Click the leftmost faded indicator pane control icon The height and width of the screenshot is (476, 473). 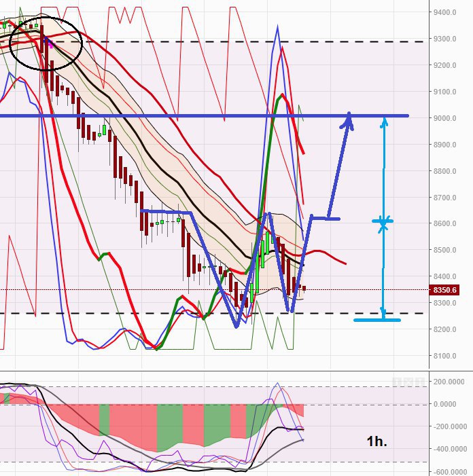397,382
